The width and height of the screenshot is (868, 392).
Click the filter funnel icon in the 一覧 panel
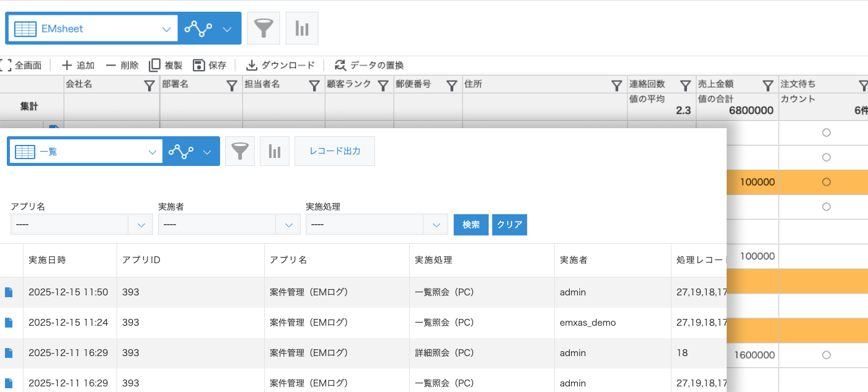(x=240, y=151)
